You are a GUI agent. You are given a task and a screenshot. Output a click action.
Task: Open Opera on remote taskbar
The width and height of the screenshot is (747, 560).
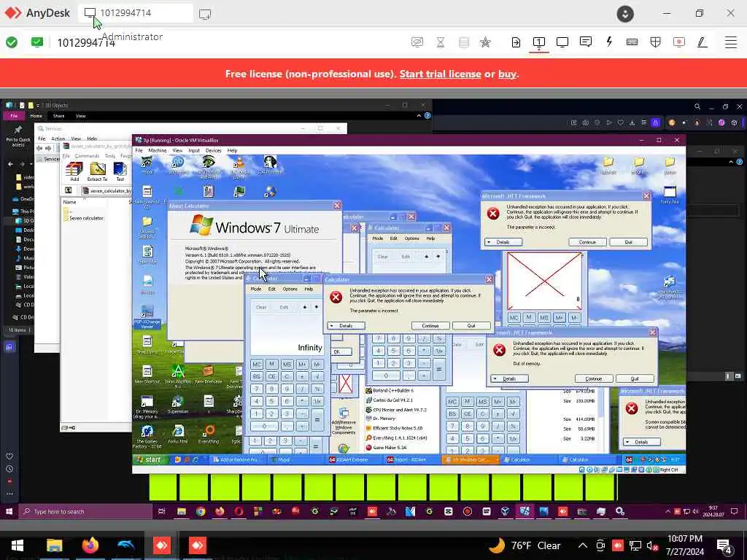[239, 511]
